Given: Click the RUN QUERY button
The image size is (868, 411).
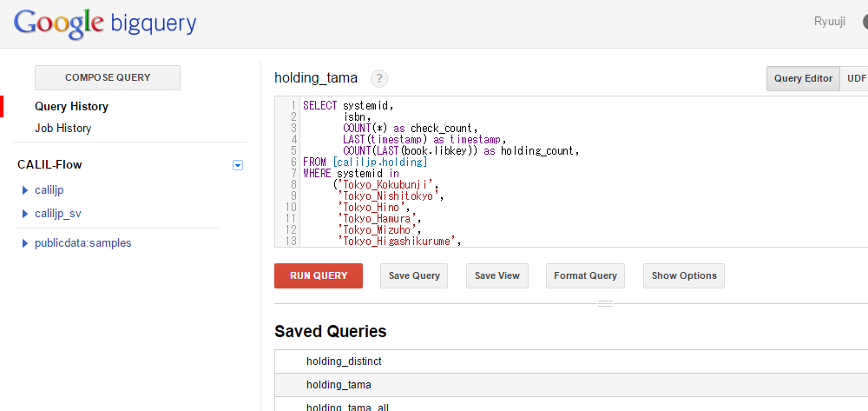Looking at the screenshot, I should tap(319, 275).
